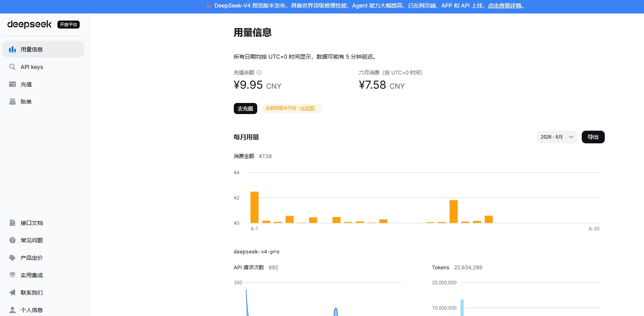Click the 六月消费 (按 UTC+0 时间) label

pyautogui.click(x=390, y=72)
